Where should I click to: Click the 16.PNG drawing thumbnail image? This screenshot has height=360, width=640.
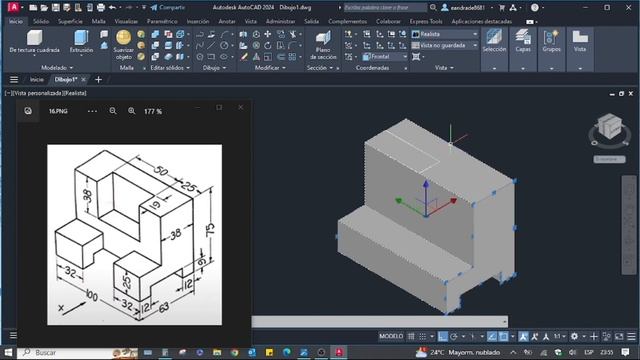[135, 235]
